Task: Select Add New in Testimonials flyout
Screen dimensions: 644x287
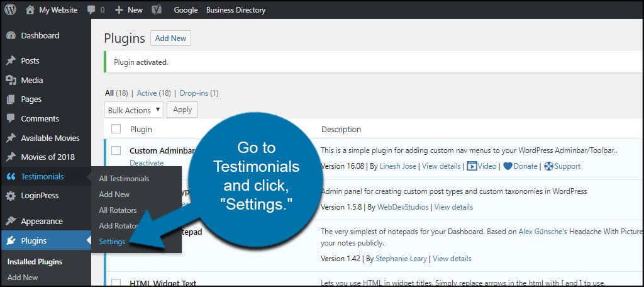Action: (x=114, y=194)
